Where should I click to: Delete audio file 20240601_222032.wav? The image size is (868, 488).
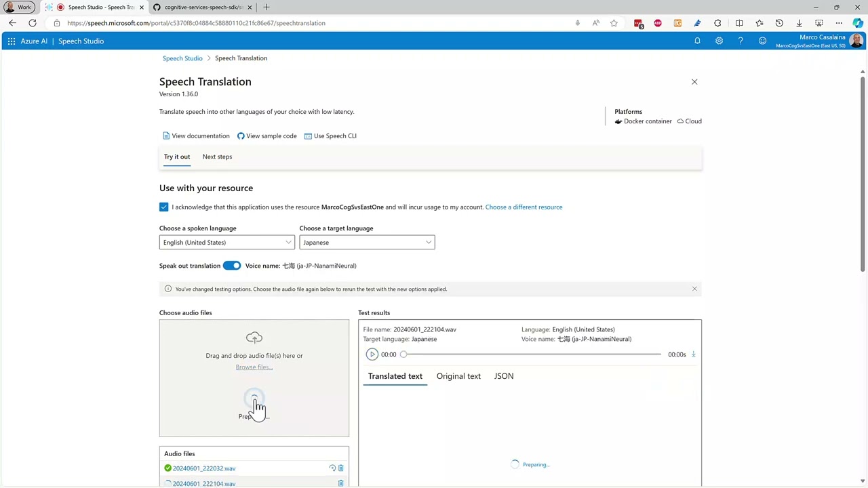pyautogui.click(x=341, y=468)
